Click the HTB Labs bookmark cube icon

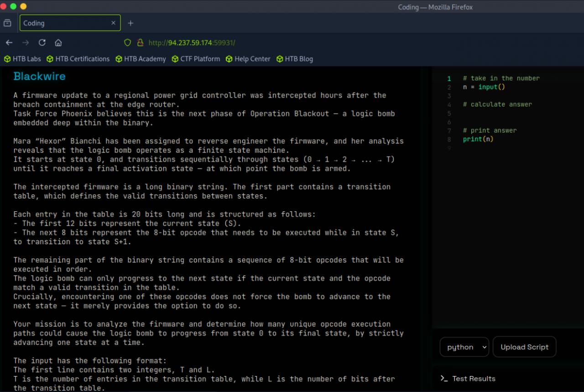tap(7, 59)
